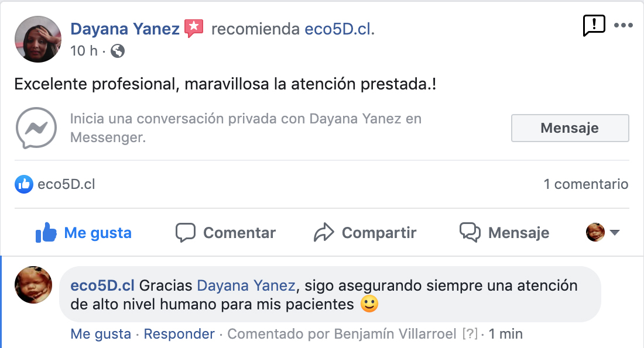Screen dimensions: 644x348
Task: Expand the comment-as profile selector arrow
Action: (x=614, y=232)
